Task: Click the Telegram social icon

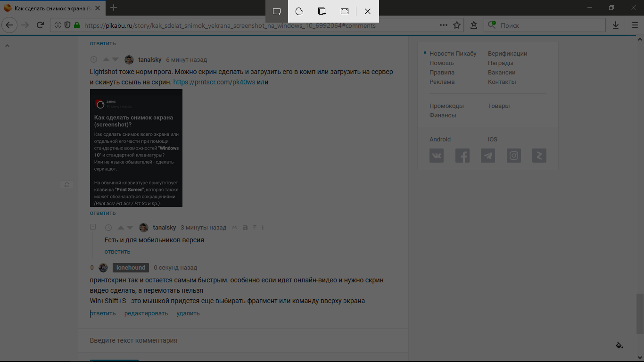Action: [x=488, y=156]
